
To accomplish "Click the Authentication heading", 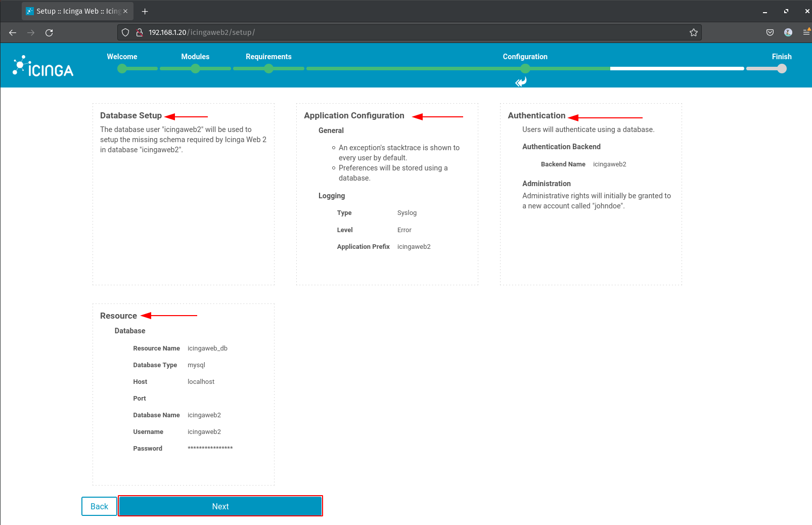I will click(536, 115).
